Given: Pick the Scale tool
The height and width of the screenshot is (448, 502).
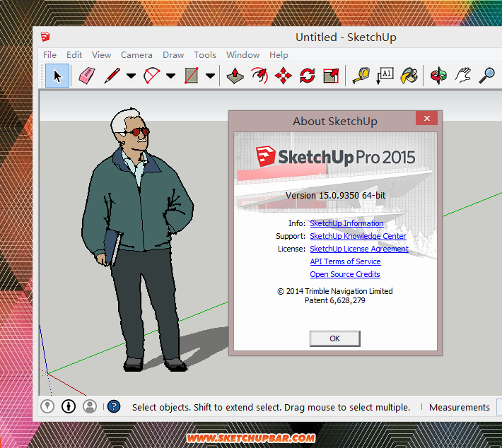Looking at the screenshot, I should coord(331,76).
